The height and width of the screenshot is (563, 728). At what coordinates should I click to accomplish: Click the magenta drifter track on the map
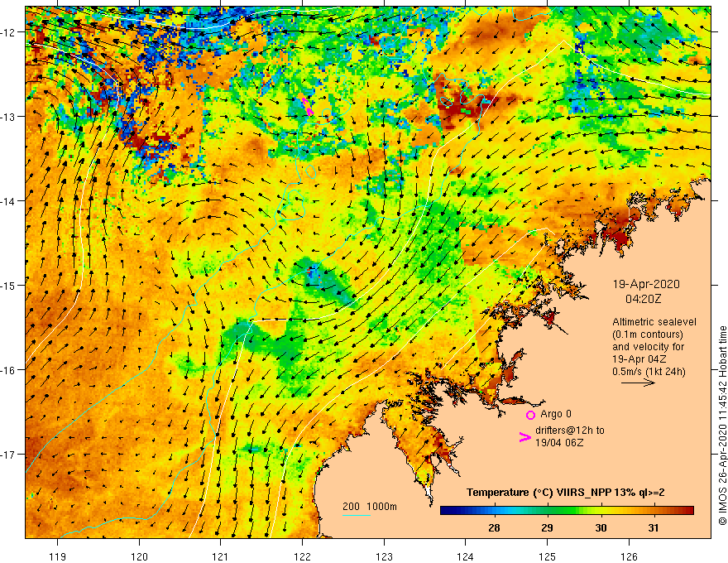308,106
